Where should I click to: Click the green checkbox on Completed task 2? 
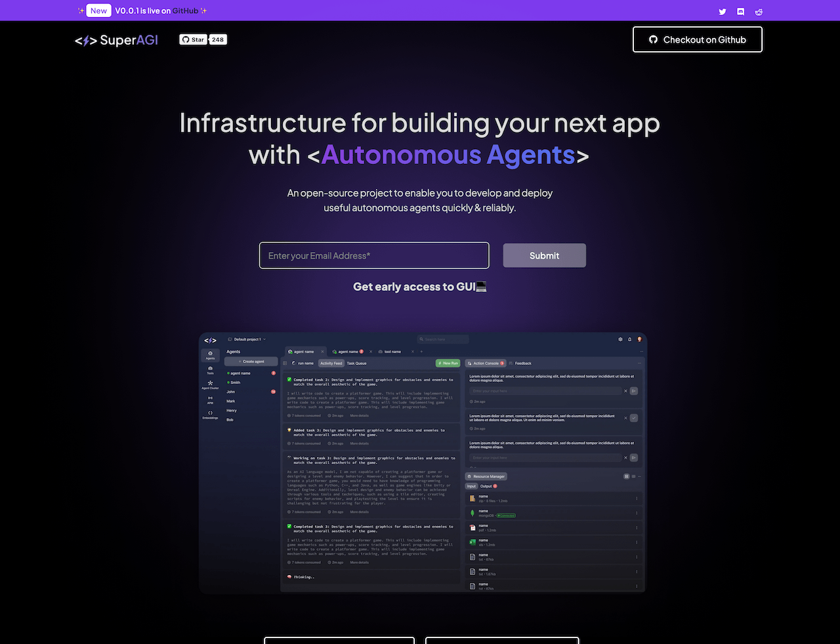tap(289, 379)
